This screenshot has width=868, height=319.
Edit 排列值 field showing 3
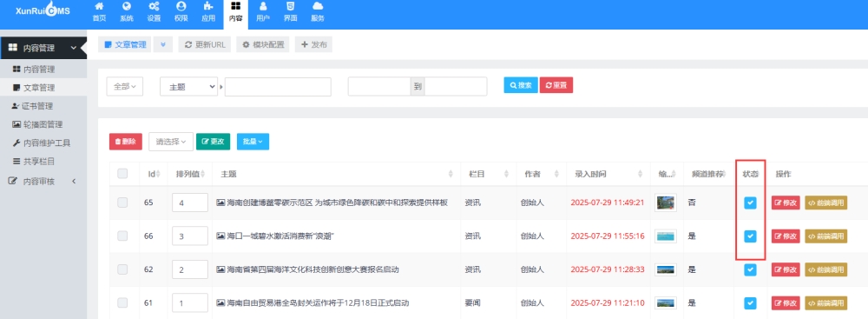(190, 236)
